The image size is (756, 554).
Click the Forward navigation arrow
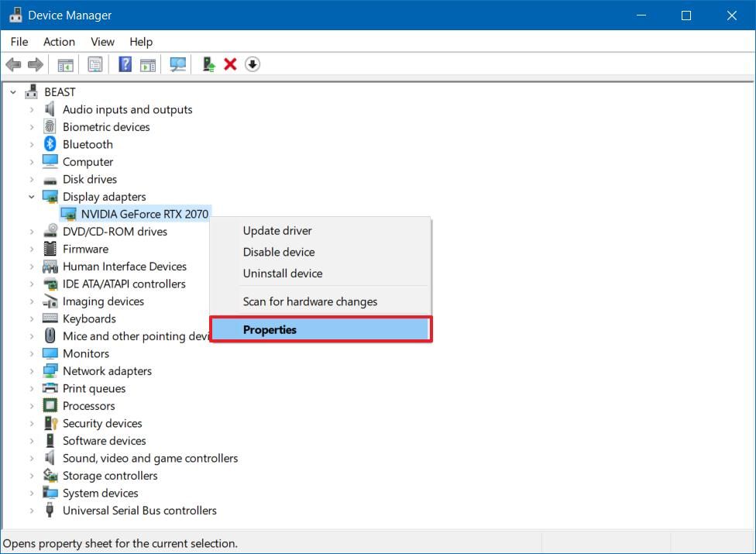click(x=36, y=64)
